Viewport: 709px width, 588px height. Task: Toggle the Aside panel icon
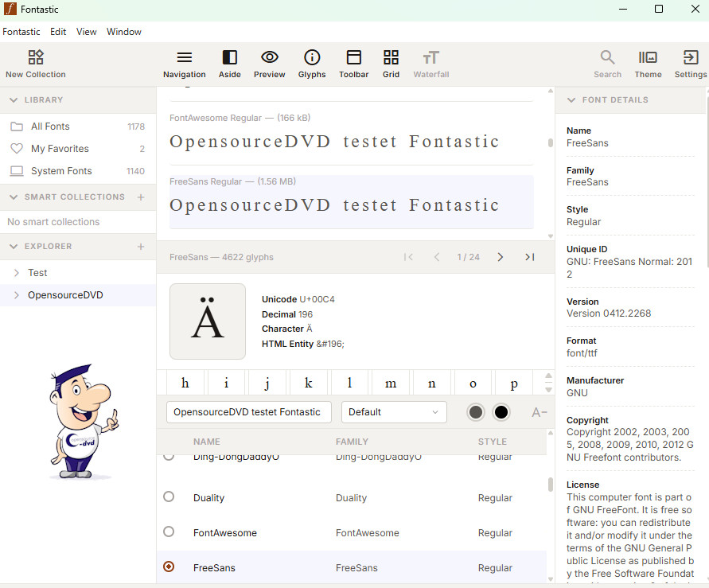click(229, 57)
